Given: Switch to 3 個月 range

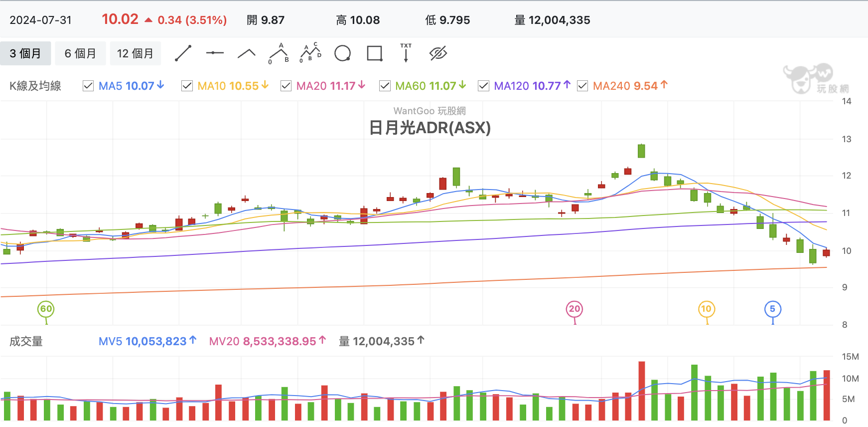Looking at the screenshot, I should (x=25, y=53).
